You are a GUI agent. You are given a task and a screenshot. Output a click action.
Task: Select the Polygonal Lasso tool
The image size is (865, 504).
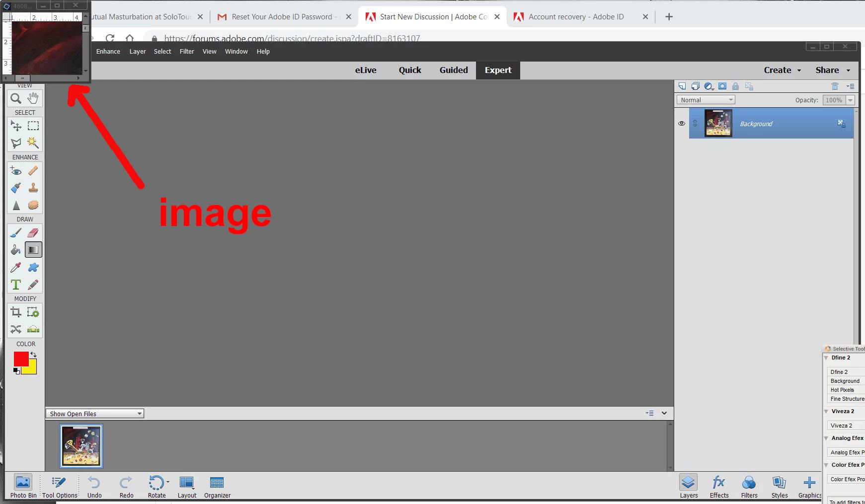pos(16,143)
